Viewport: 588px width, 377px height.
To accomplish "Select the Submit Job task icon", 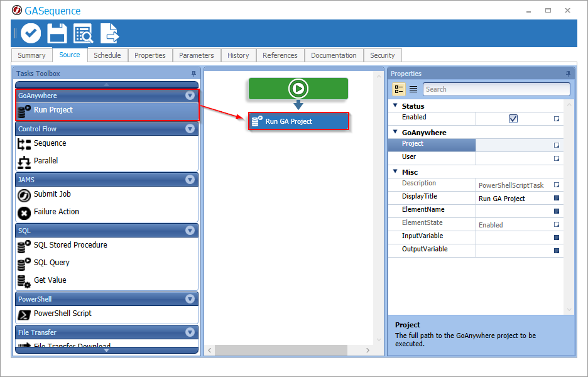I will (x=24, y=195).
